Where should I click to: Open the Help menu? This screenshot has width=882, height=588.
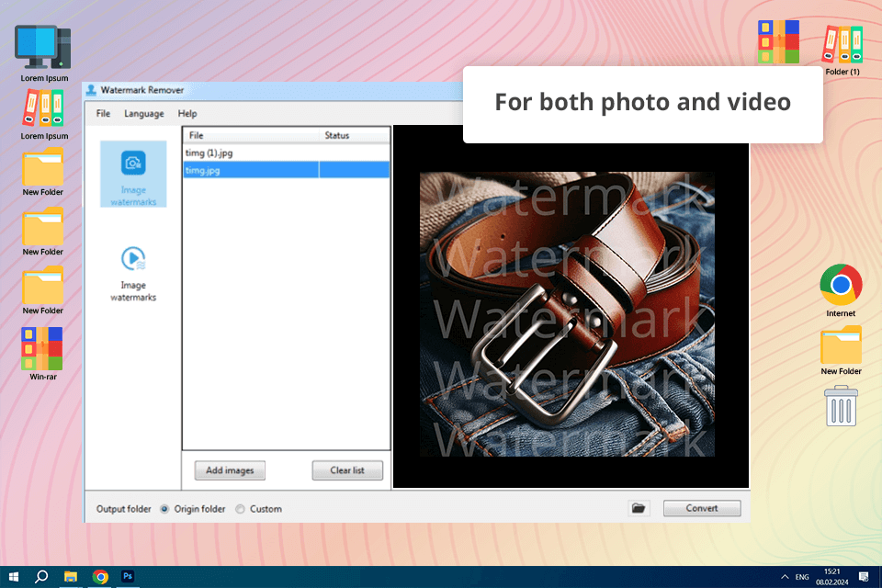pyautogui.click(x=187, y=114)
